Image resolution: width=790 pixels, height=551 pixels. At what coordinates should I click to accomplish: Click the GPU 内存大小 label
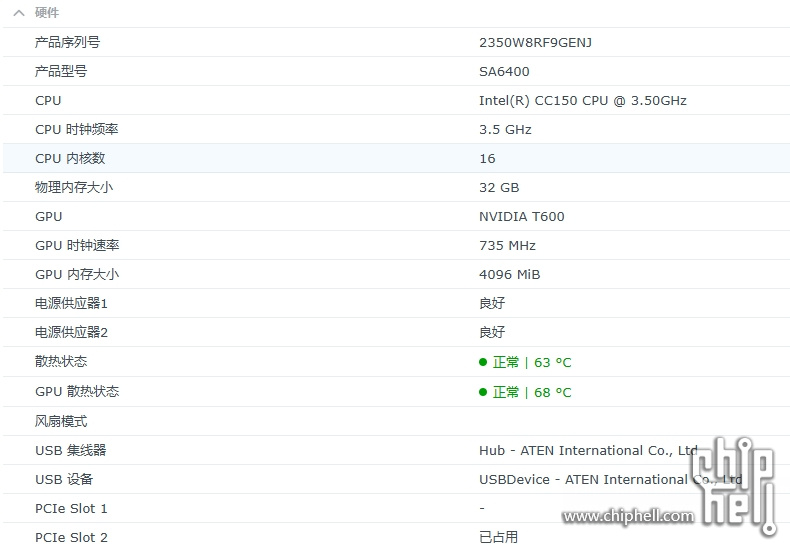[x=77, y=274]
